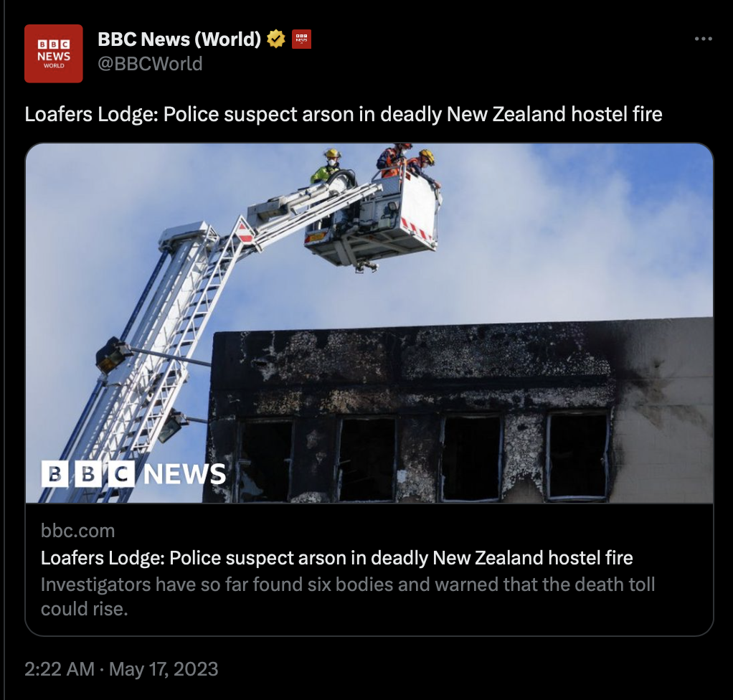Click "could rise." at the card description end
Image resolution: width=733 pixels, height=700 pixels.
point(84,609)
